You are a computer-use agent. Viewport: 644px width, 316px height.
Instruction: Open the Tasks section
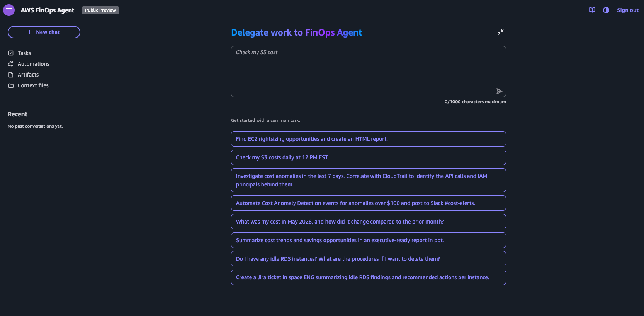pyautogui.click(x=24, y=53)
